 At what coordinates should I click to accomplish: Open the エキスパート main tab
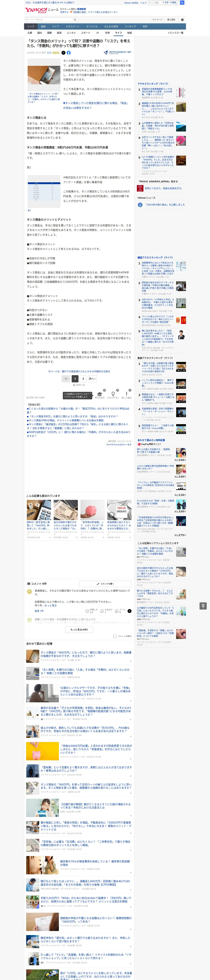click(72, 27)
